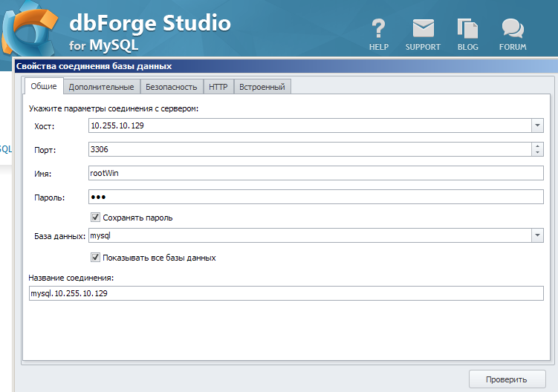Open the Support envelope icon
The height and width of the screenshot is (392, 558).
423,28
